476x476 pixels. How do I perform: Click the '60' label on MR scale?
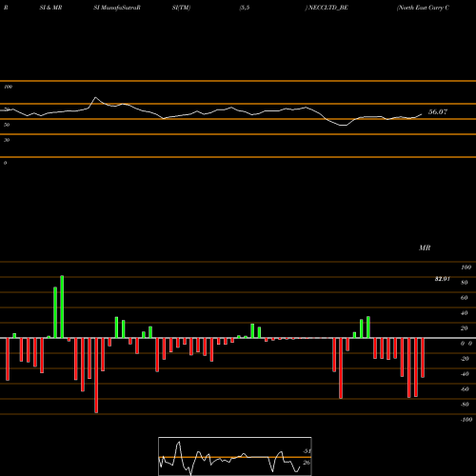coord(465,298)
